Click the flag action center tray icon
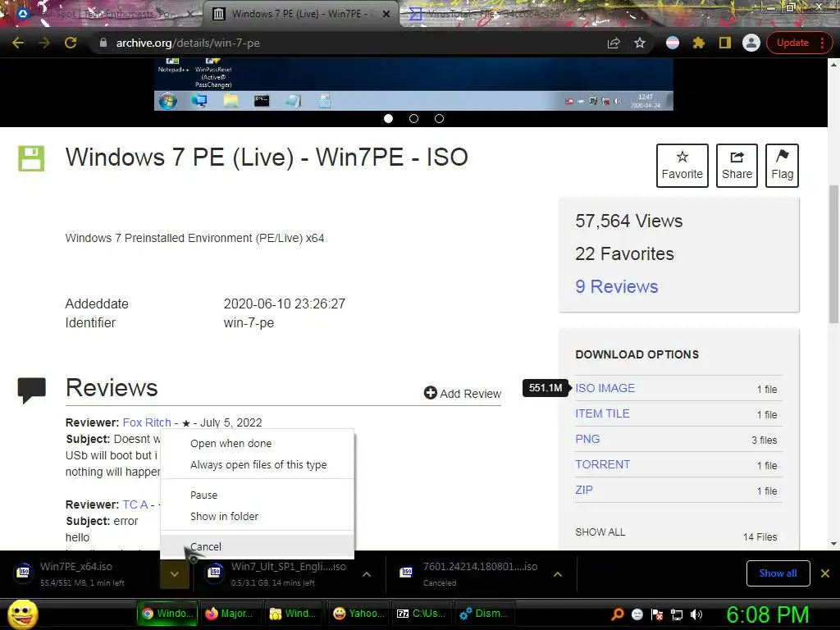 click(x=657, y=614)
